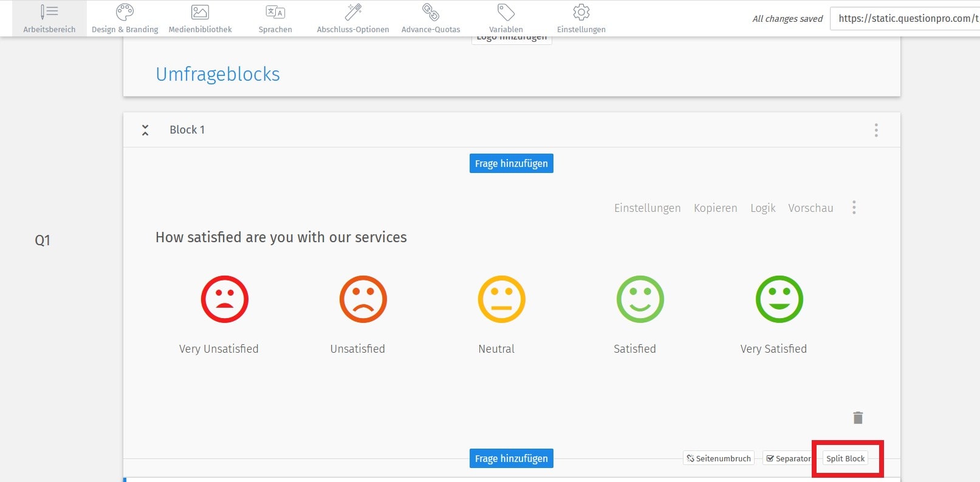Select the Very Satisfied green smiley
This screenshot has width=980, height=482.
[x=780, y=299]
